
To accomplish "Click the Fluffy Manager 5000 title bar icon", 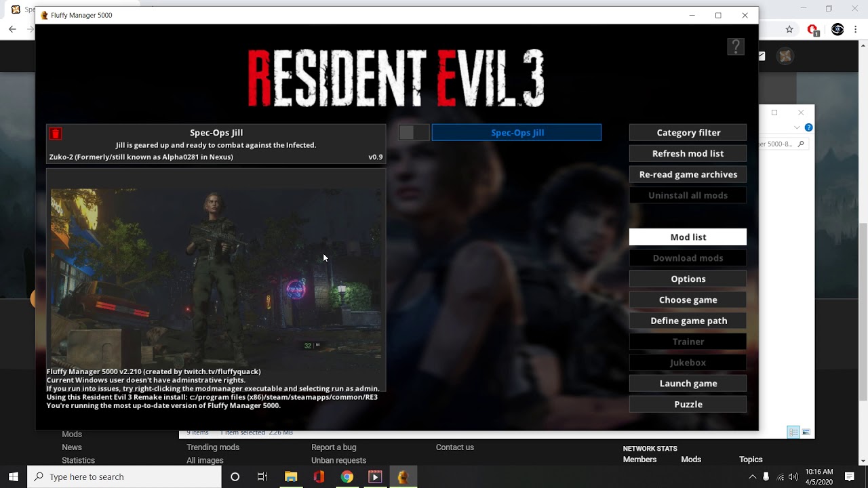I will [45, 15].
